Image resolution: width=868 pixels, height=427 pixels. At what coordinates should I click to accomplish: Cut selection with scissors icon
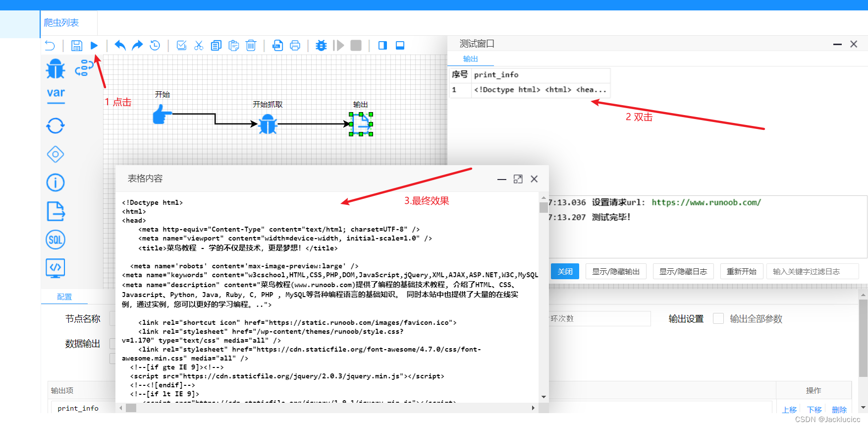[199, 46]
